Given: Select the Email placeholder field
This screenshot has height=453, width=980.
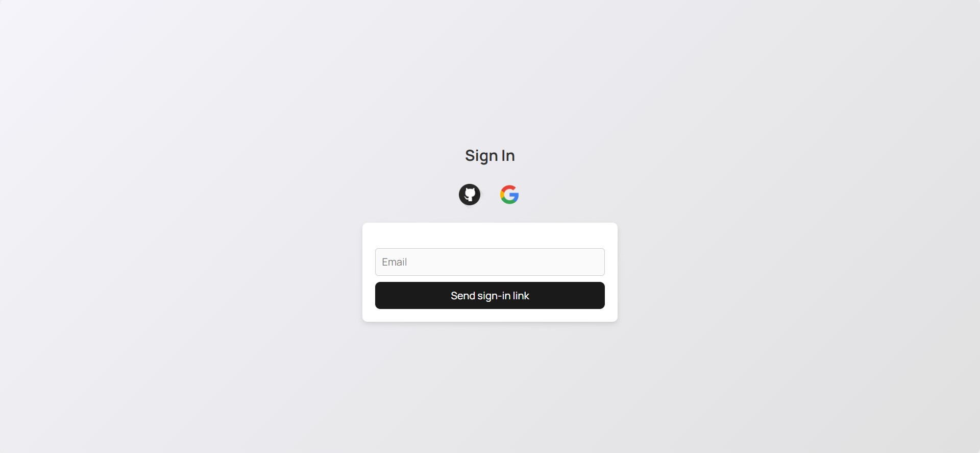Looking at the screenshot, I should click(x=490, y=262).
